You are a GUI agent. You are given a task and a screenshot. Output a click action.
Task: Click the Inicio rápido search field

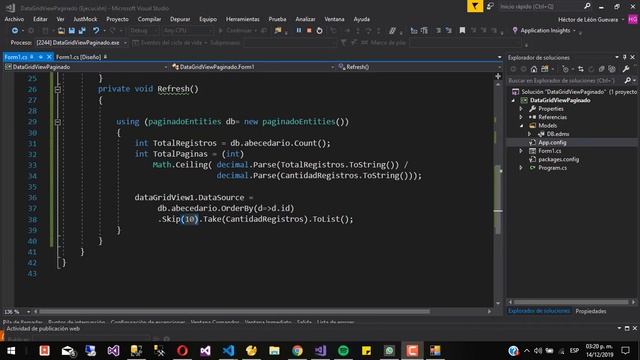pos(541,7)
